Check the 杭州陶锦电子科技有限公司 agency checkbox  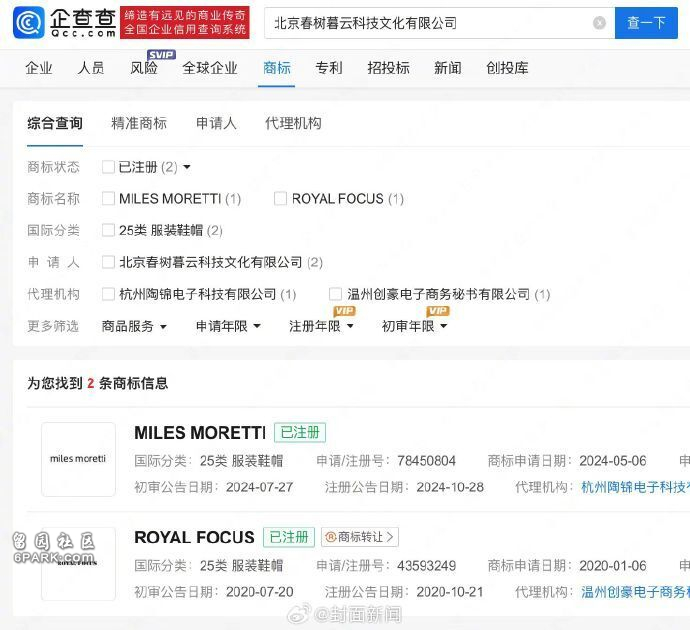tap(108, 294)
